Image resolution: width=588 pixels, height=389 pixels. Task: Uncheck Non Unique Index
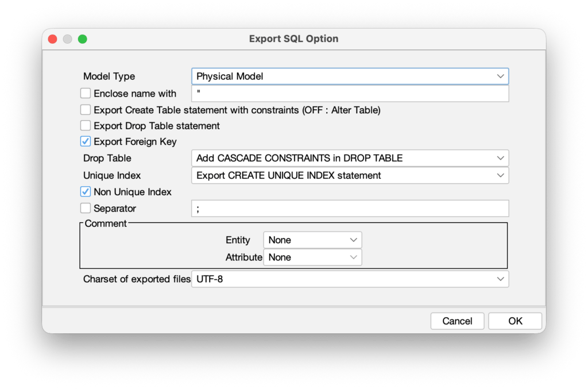86,192
